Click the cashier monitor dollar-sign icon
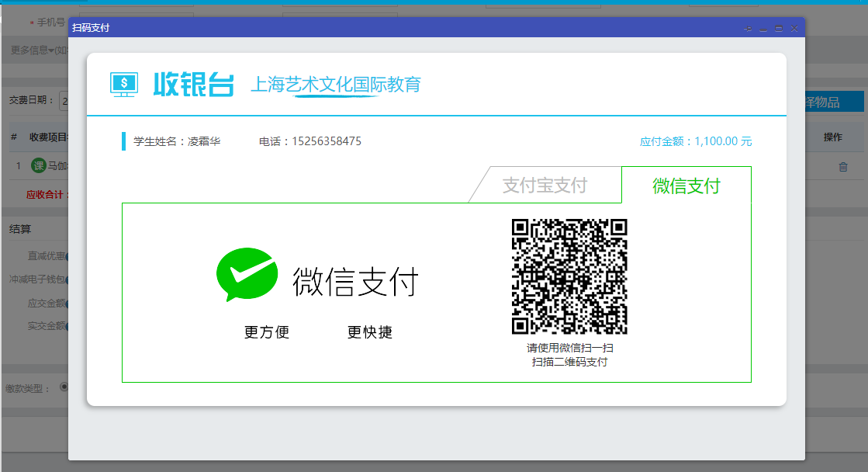This screenshot has width=868, height=472. tap(124, 85)
